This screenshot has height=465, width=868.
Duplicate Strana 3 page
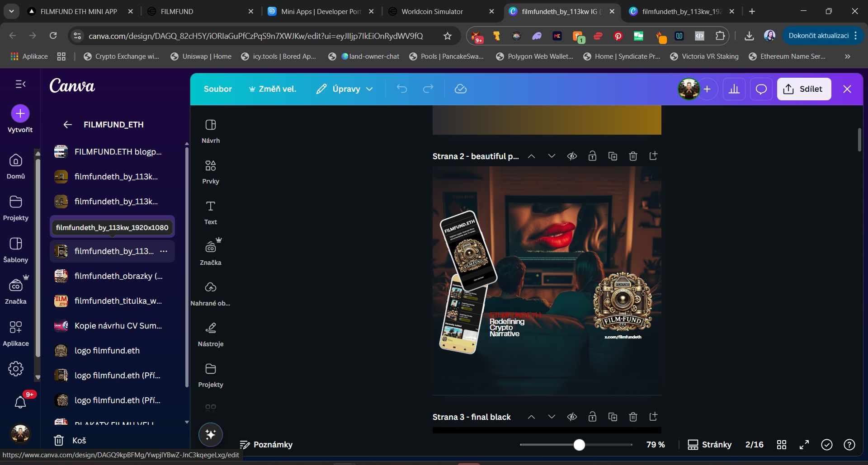(613, 417)
